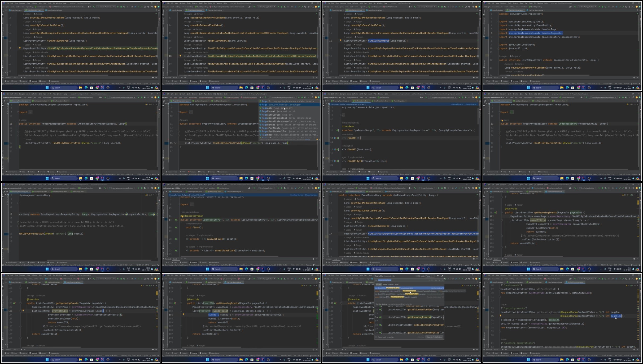Open Services tool window button in NoAuthController frame
Image resolution: width=643 pixels, height=364 pixels.
[x=524, y=353]
